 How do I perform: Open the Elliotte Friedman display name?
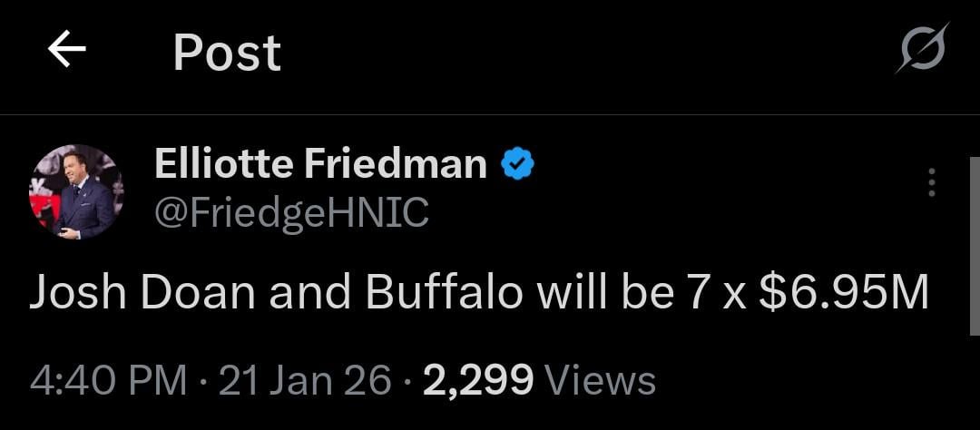tap(320, 164)
